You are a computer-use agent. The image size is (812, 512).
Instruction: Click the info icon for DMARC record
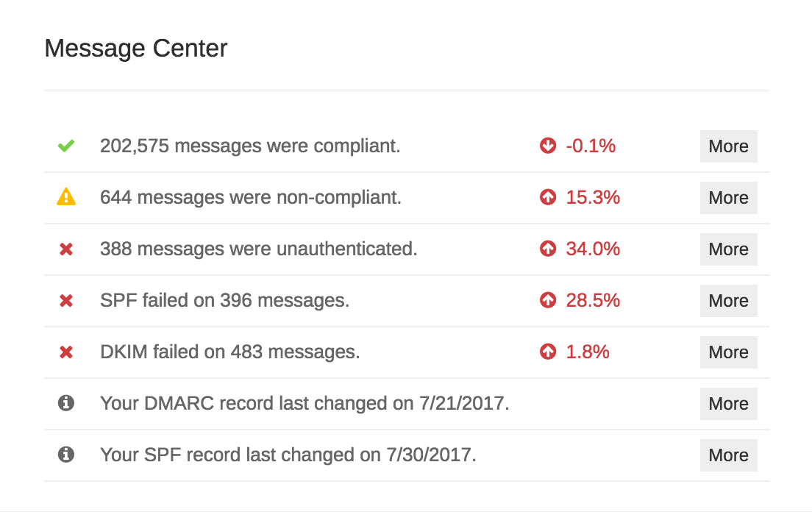tap(66, 403)
